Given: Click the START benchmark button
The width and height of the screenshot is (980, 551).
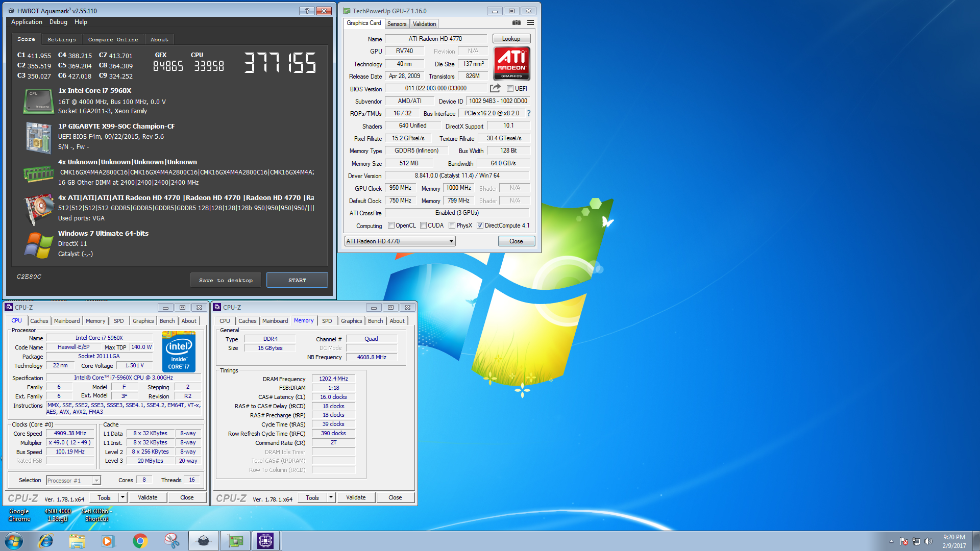Looking at the screenshot, I should (297, 280).
